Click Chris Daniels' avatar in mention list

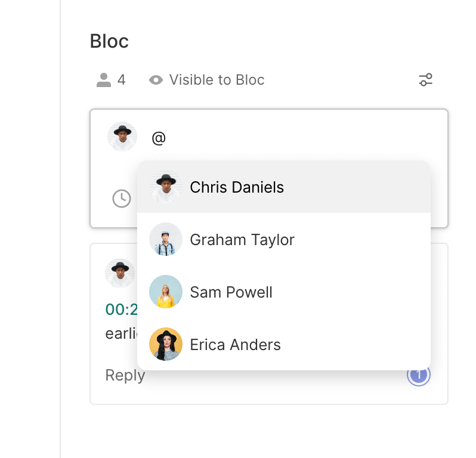pos(166,187)
